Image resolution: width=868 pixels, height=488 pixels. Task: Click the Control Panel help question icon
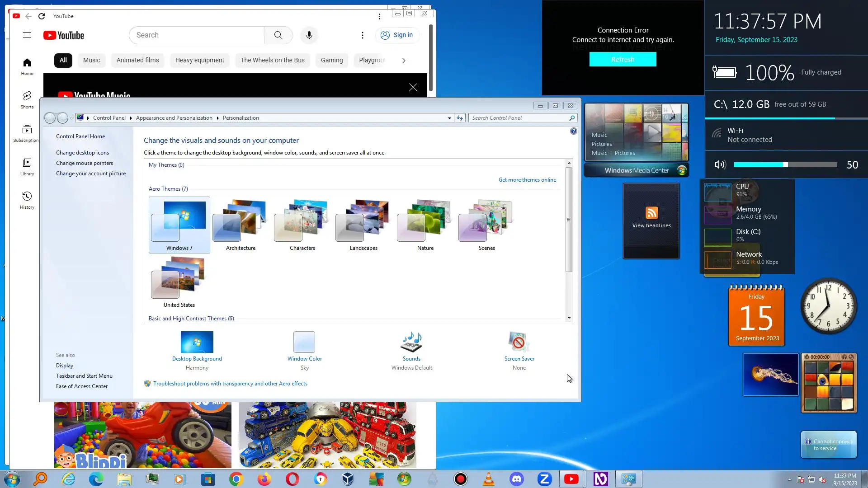(x=573, y=131)
